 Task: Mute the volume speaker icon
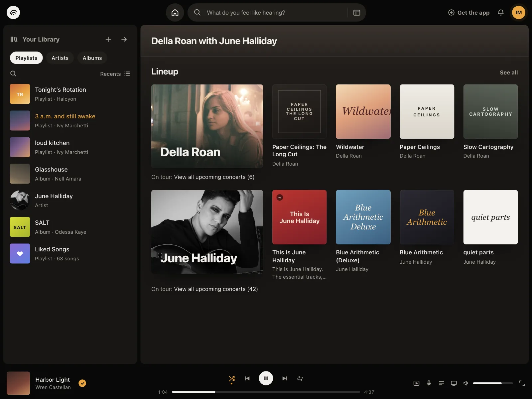(466, 383)
